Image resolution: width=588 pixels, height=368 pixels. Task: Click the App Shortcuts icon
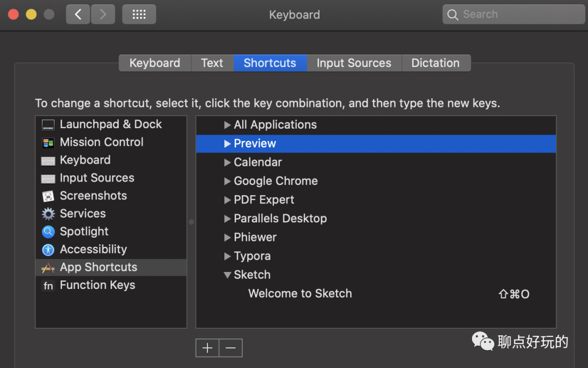coord(48,268)
